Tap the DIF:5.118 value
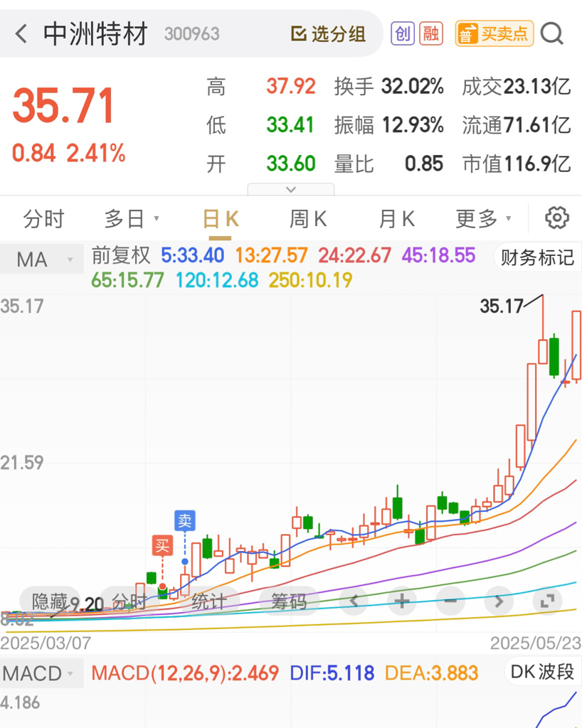The image size is (582, 728). [x=332, y=673]
